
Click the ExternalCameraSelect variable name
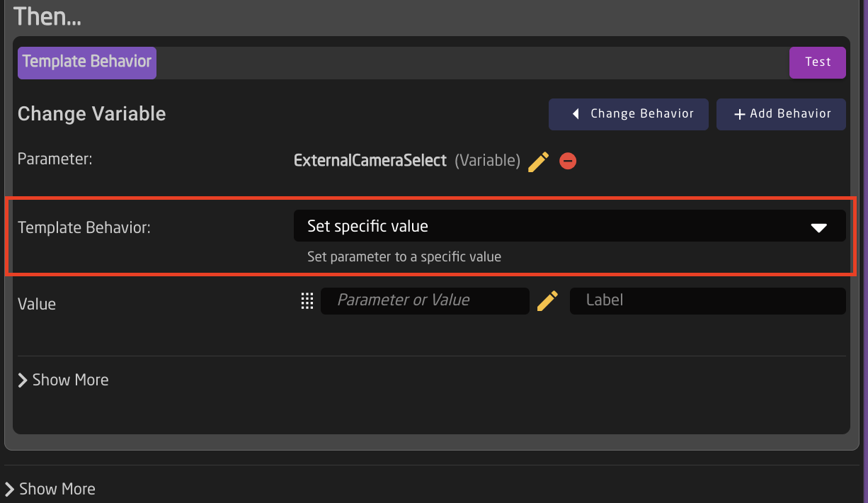[x=370, y=161]
